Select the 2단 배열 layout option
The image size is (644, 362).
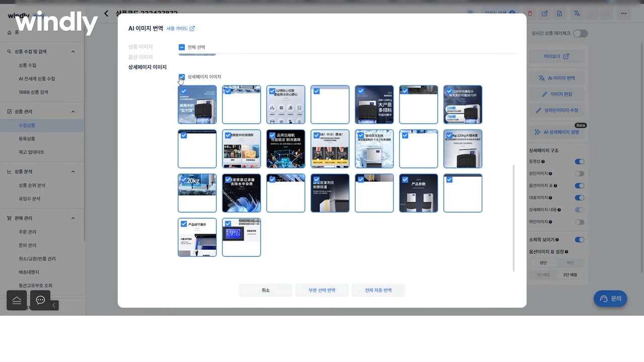coord(570,275)
